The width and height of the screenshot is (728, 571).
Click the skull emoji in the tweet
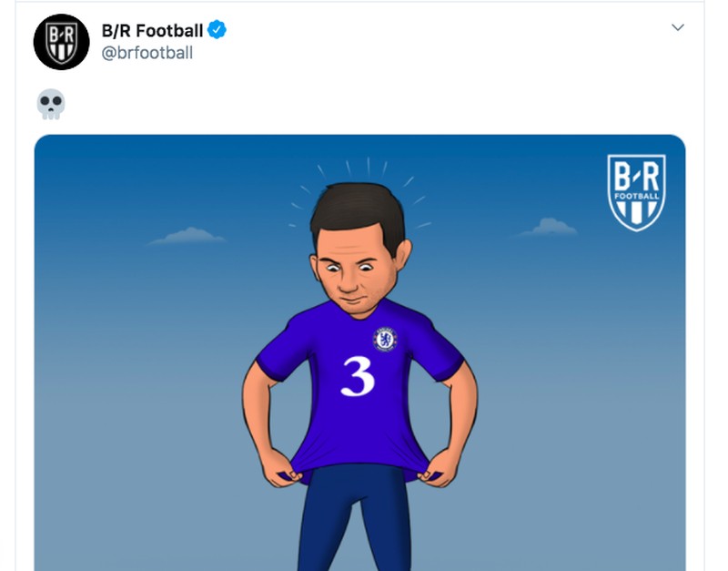pyautogui.click(x=51, y=104)
